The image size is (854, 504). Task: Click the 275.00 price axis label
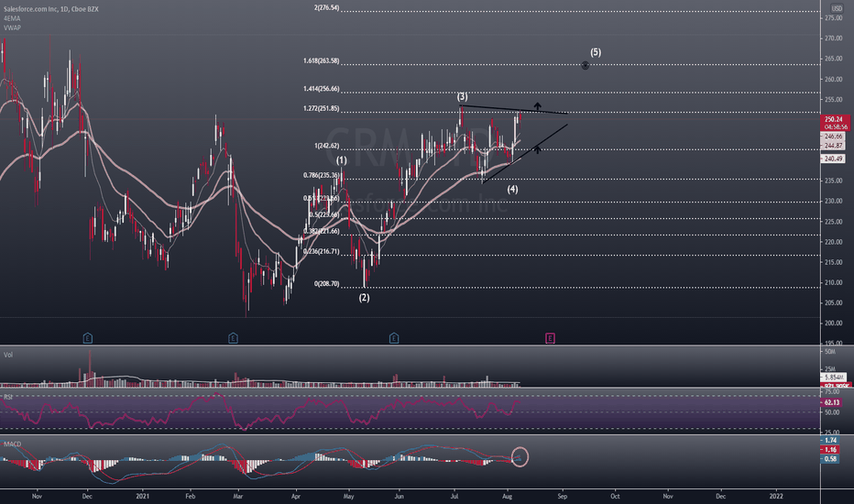[833, 18]
